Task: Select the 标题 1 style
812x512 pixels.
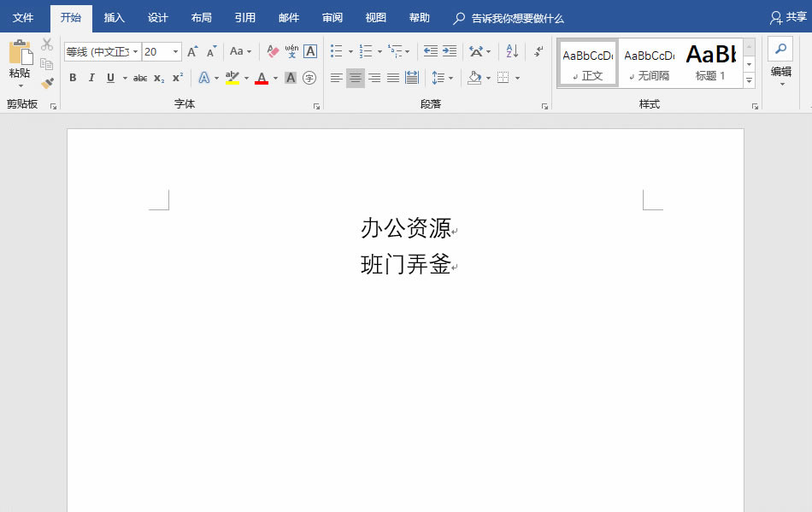Action: (710, 63)
